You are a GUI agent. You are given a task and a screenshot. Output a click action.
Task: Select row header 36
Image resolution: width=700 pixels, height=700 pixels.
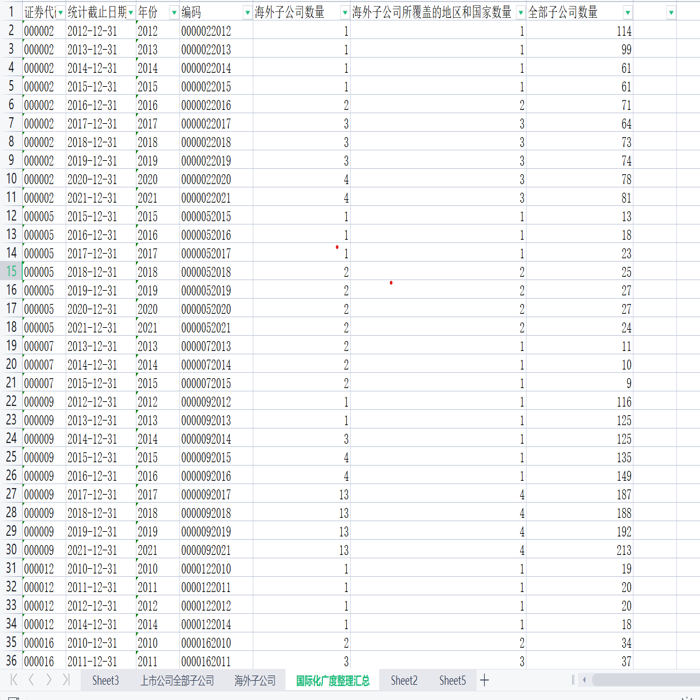(11, 660)
